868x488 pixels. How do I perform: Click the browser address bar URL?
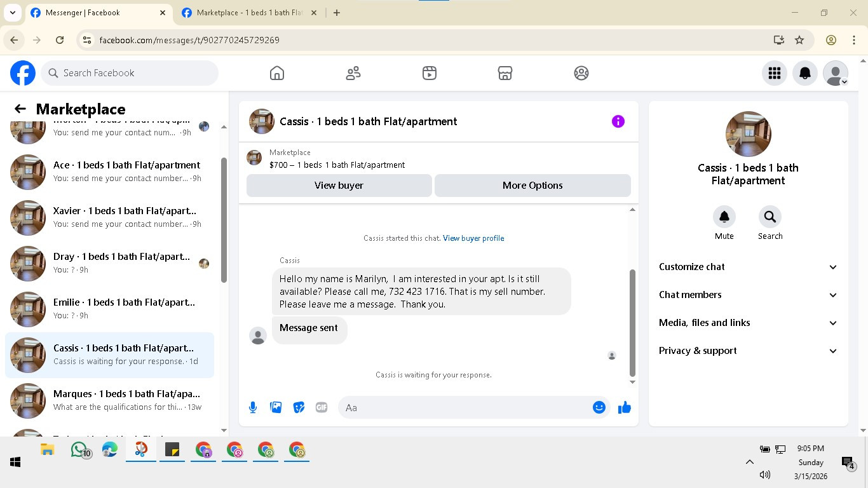click(189, 40)
